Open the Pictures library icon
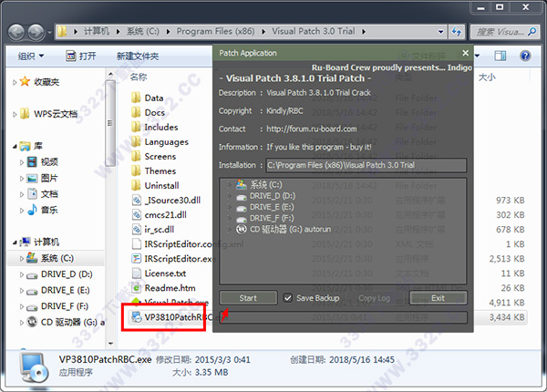 pos(32,178)
